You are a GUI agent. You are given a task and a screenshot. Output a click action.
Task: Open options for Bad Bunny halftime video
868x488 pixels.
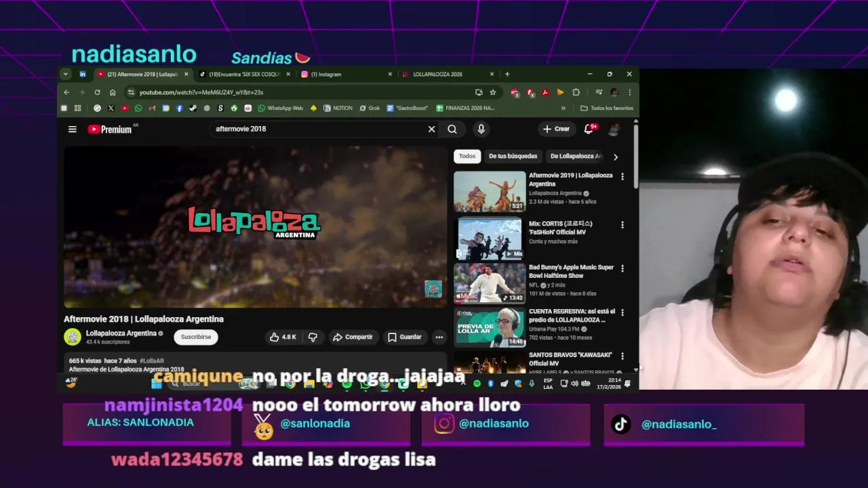(x=622, y=268)
